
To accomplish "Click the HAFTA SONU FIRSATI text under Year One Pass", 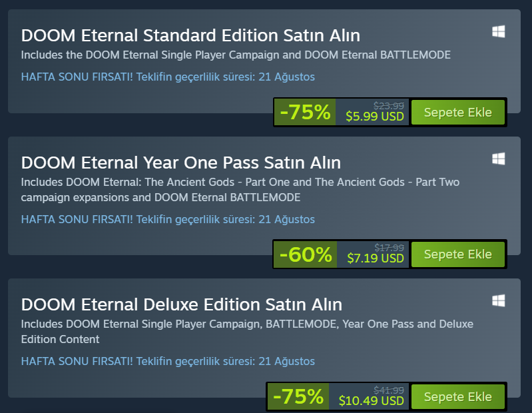I will tap(168, 219).
